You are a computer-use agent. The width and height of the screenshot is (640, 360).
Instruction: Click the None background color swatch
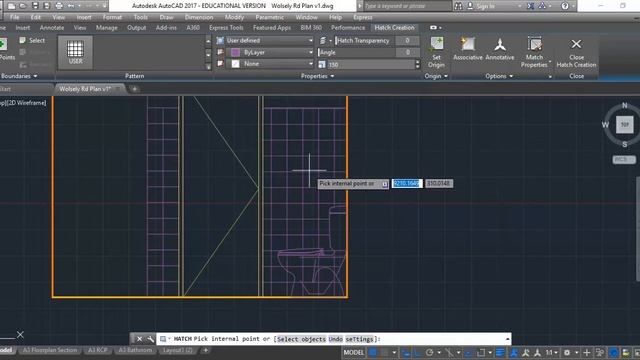pos(236,64)
